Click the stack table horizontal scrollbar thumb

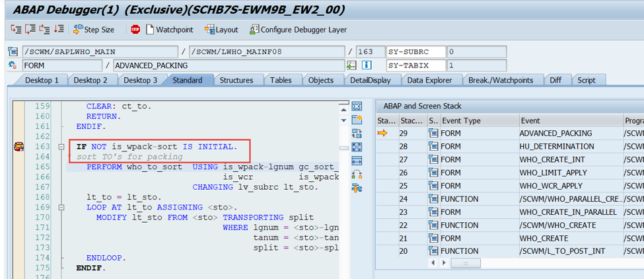point(466,262)
